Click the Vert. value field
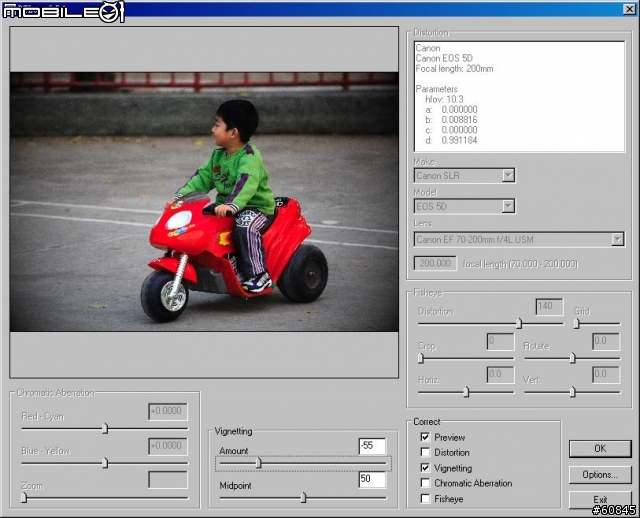This screenshot has height=518, width=640. point(606,375)
